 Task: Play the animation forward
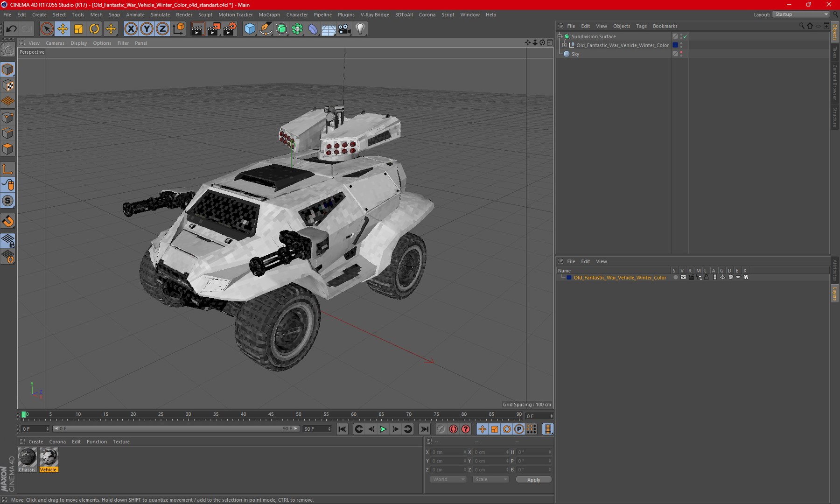click(x=383, y=429)
